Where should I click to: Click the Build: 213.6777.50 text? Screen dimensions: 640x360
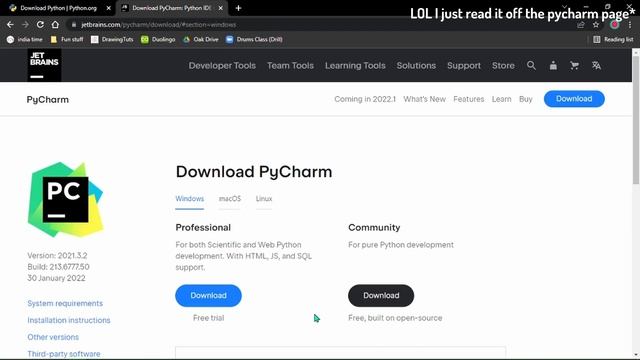tap(58, 267)
